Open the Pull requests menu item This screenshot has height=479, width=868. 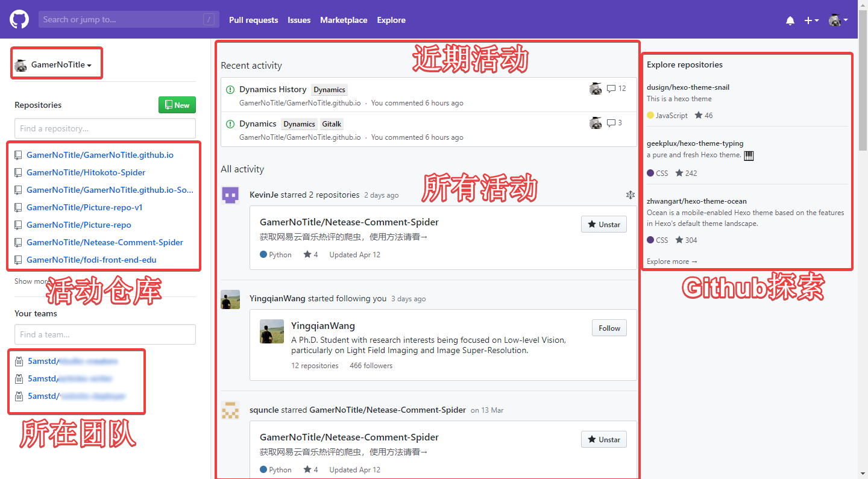(x=253, y=20)
